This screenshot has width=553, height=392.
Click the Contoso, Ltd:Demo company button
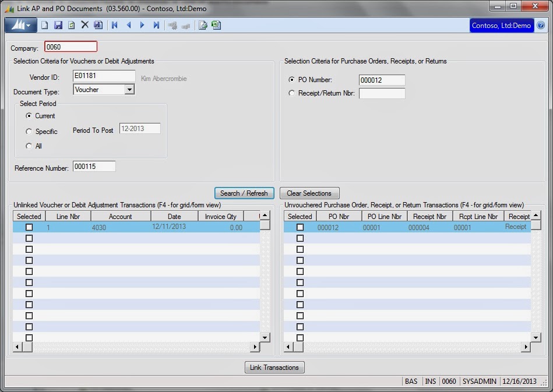point(501,26)
